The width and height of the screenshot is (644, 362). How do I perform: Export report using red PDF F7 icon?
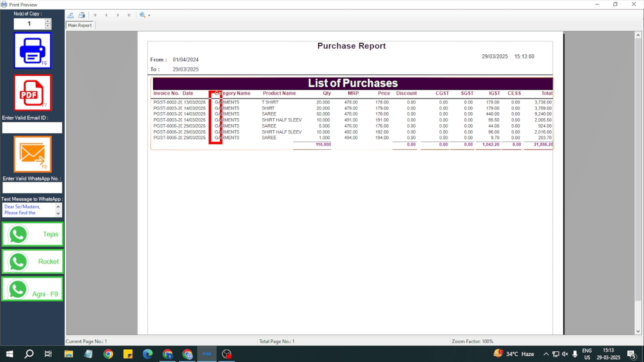(33, 93)
